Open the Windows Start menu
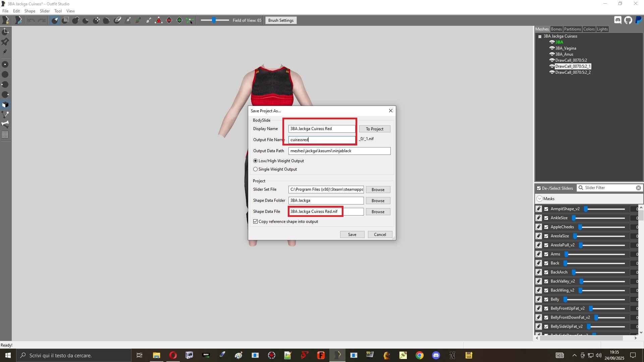 8,355
